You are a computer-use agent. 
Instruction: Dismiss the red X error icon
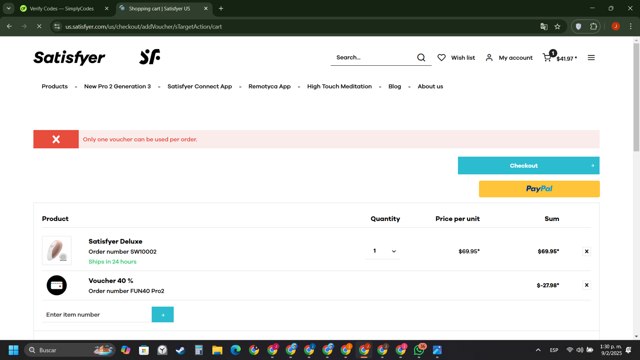(56, 139)
